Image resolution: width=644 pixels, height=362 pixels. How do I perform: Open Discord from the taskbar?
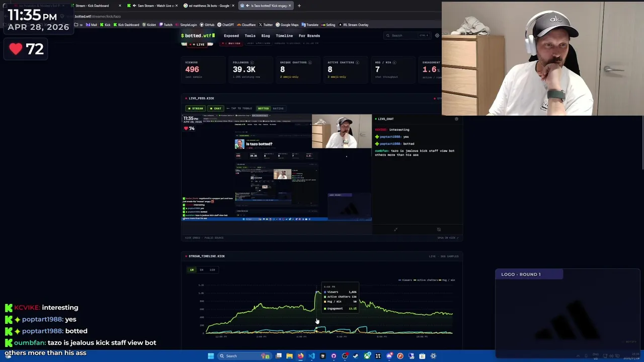point(389,356)
